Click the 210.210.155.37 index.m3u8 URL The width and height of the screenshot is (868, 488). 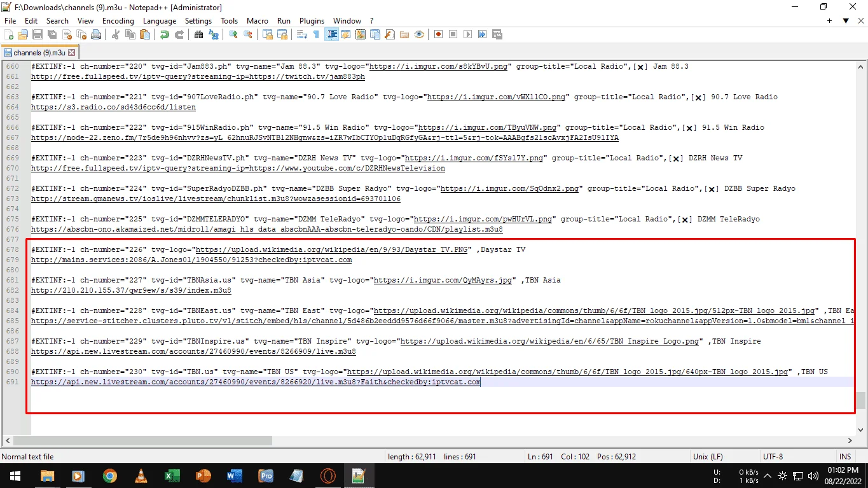(x=131, y=291)
